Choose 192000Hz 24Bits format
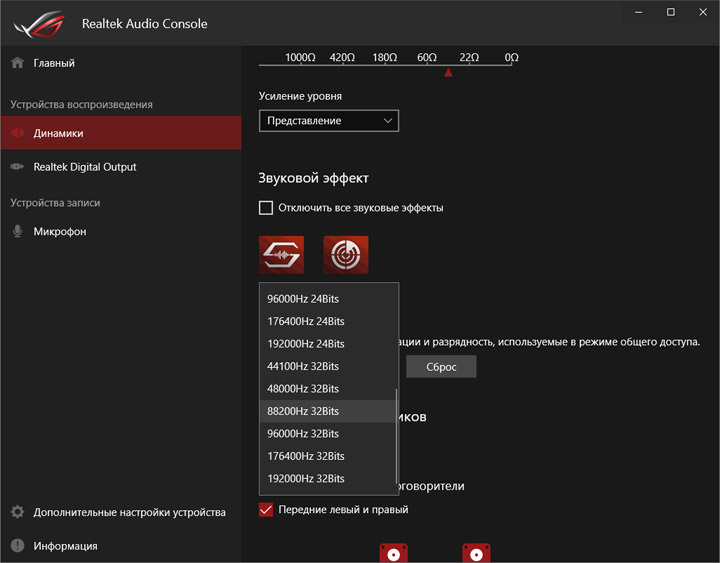720x563 pixels. tap(328, 344)
